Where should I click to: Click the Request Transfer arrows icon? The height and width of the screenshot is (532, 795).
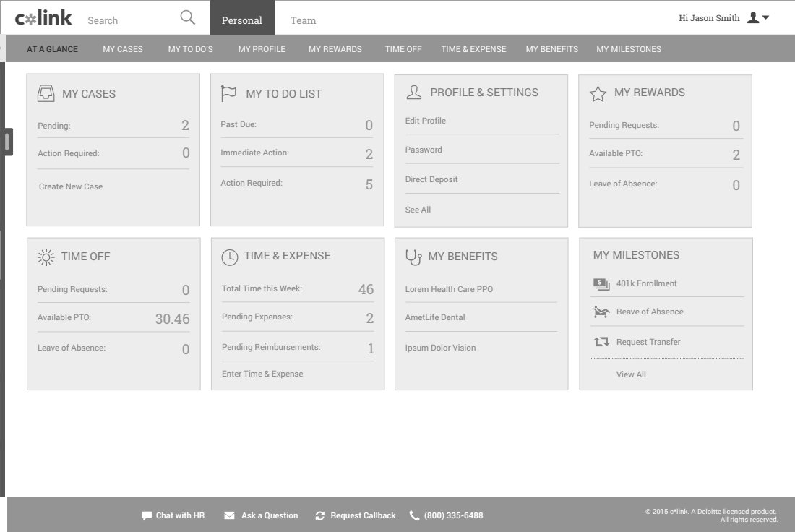601,342
